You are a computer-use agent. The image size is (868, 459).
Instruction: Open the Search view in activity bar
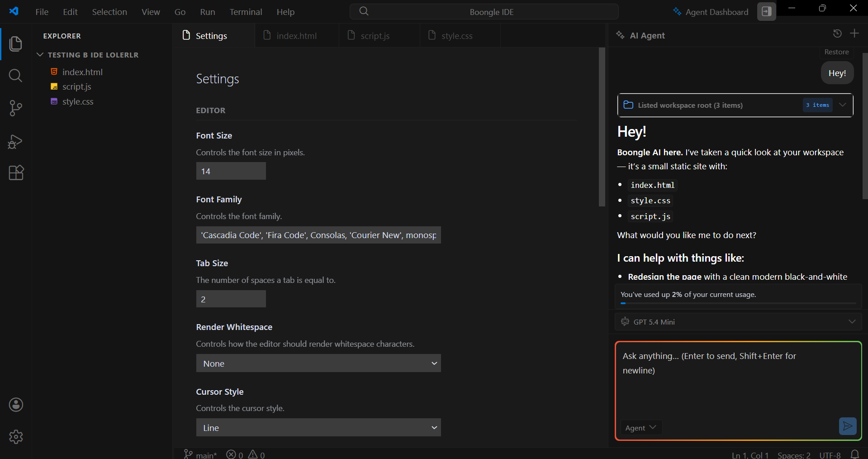tap(16, 76)
